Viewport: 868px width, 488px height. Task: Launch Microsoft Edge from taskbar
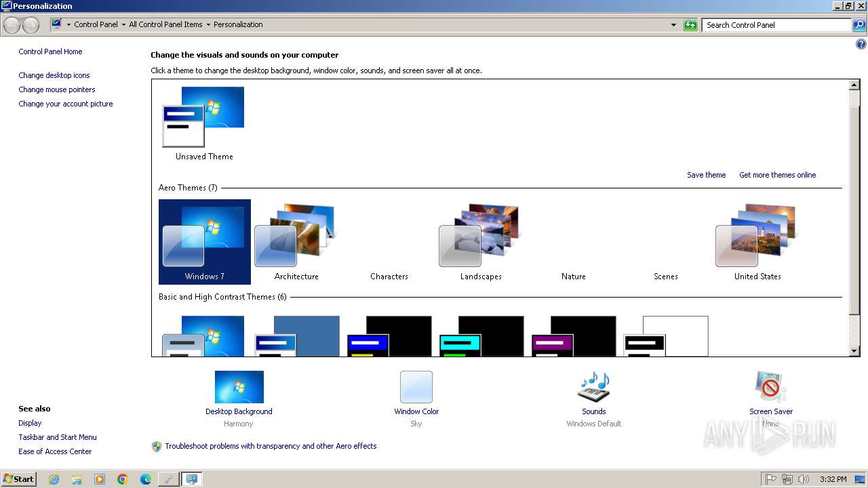146,479
